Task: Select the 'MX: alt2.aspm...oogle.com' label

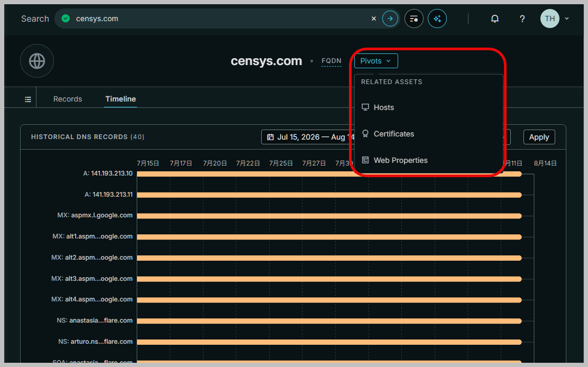Action: (92, 257)
